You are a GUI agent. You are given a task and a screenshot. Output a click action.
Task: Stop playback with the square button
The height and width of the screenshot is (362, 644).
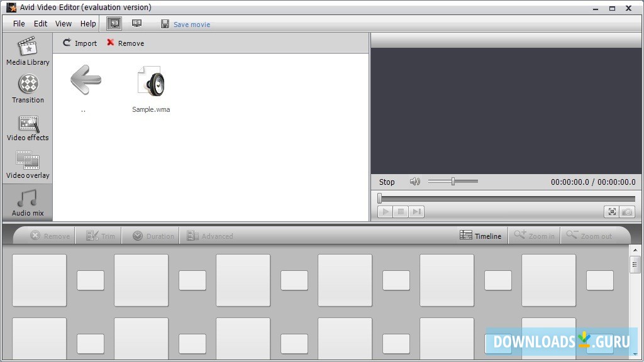pyautogui.click(x=401, y=212)
